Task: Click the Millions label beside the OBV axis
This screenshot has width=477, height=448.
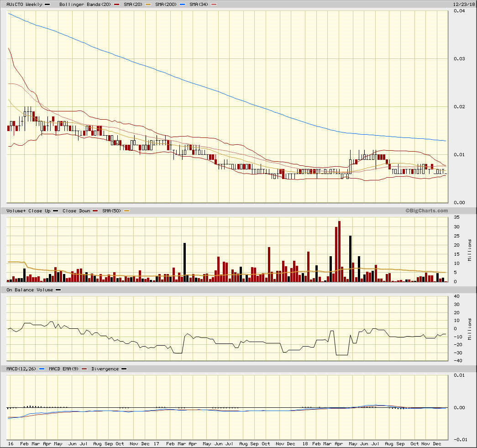Action: pyautogui.click(x=470, y=329)
